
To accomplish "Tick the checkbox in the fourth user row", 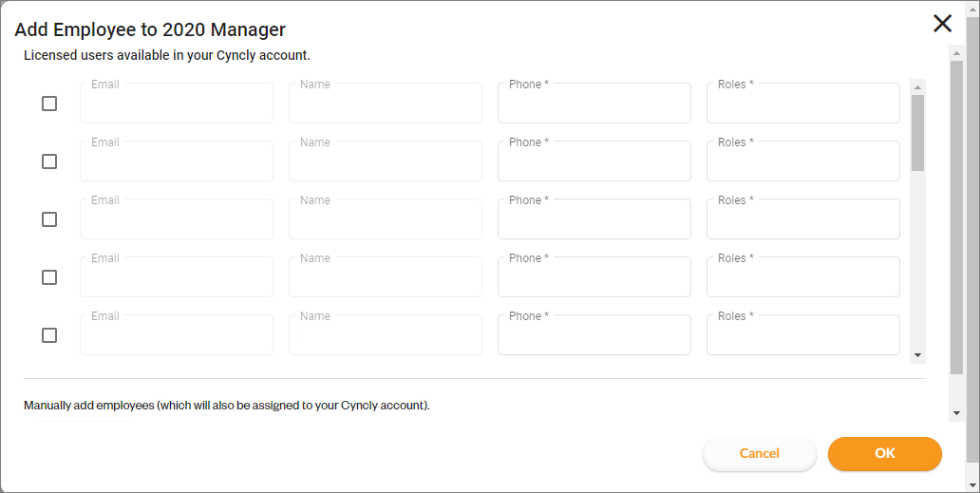I will point(49,276).
